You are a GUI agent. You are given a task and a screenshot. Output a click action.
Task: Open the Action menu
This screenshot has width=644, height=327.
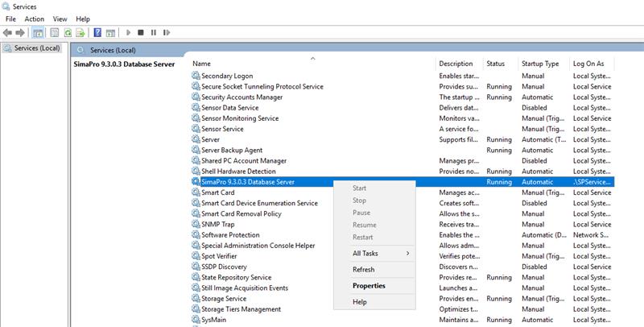pos(34,19)
